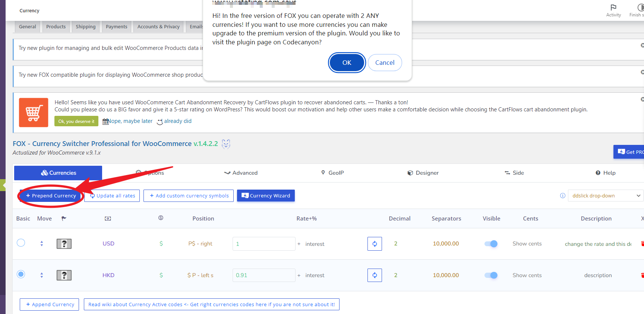Open the Products settings tab

coord(56,27)
